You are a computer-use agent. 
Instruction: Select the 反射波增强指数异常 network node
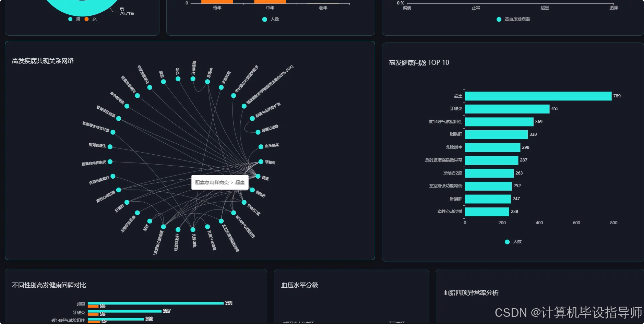221,221
